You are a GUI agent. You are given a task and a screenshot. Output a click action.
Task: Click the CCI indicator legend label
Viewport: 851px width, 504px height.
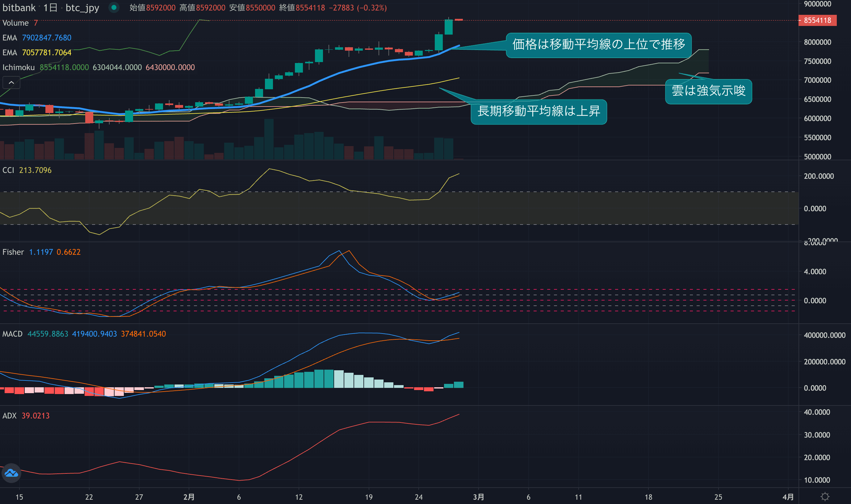pyautogui.click(x=8, y=170)
